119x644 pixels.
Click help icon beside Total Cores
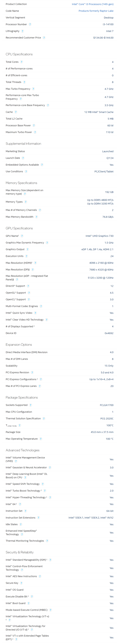point(22,62)
